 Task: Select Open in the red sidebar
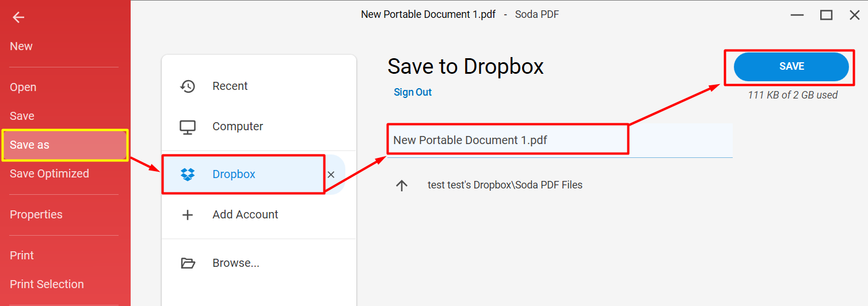[x=23, y=87]
